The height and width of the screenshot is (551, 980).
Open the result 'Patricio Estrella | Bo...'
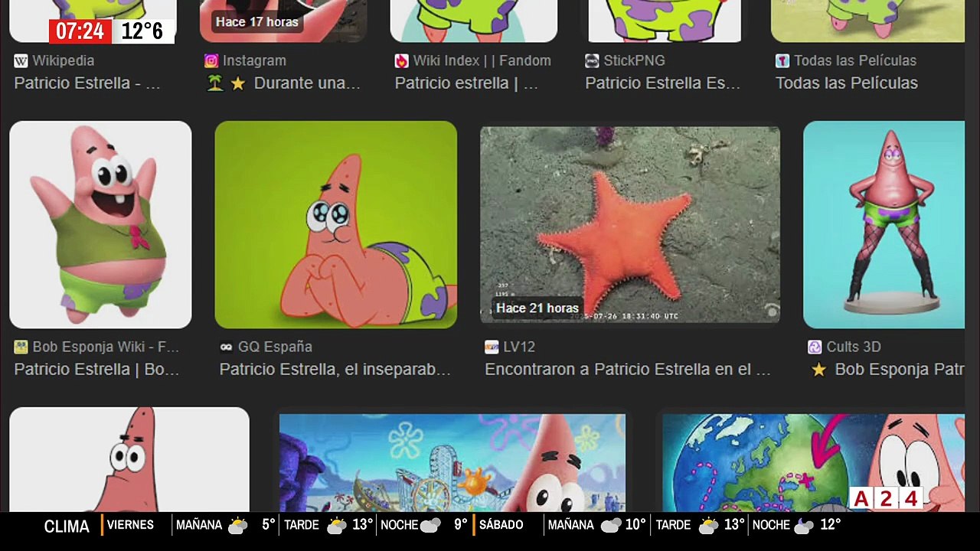[x=96, y=369]
